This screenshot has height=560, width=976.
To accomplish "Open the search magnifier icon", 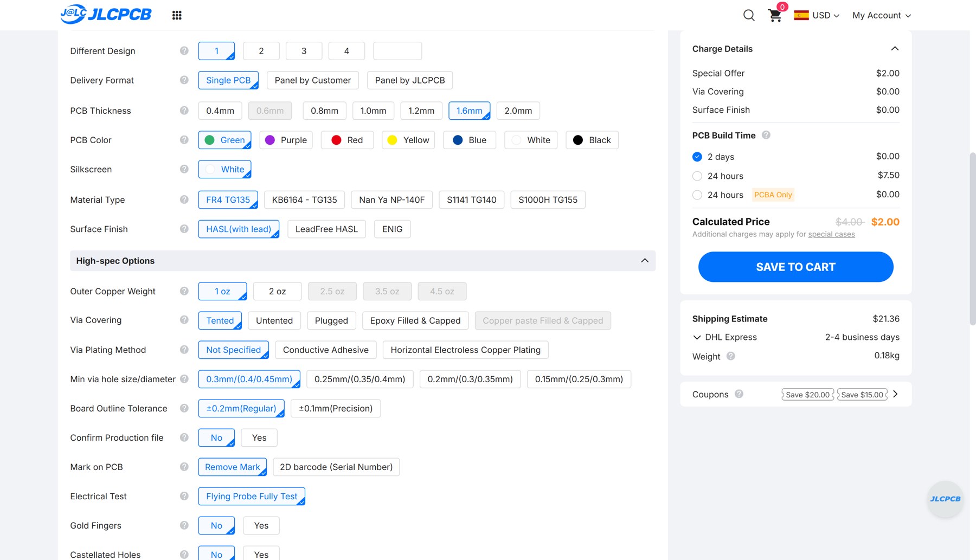I will pyautogui.click(x=749, y=15).
